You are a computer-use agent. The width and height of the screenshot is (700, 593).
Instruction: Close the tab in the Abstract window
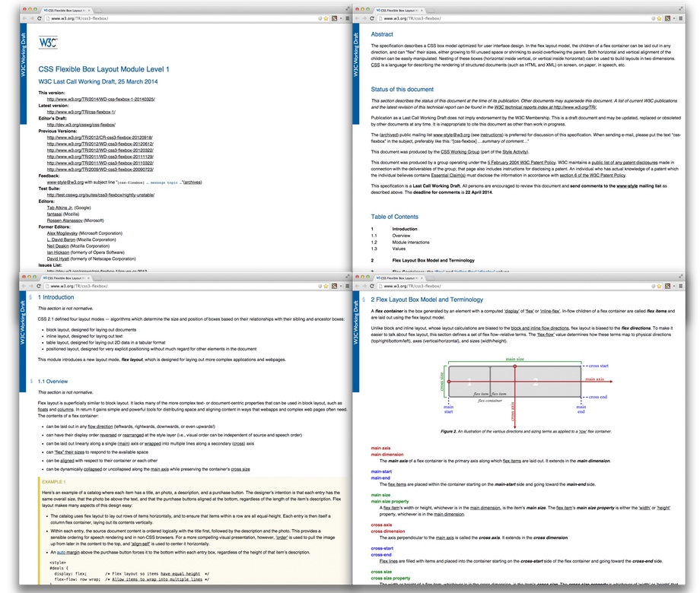422,10
